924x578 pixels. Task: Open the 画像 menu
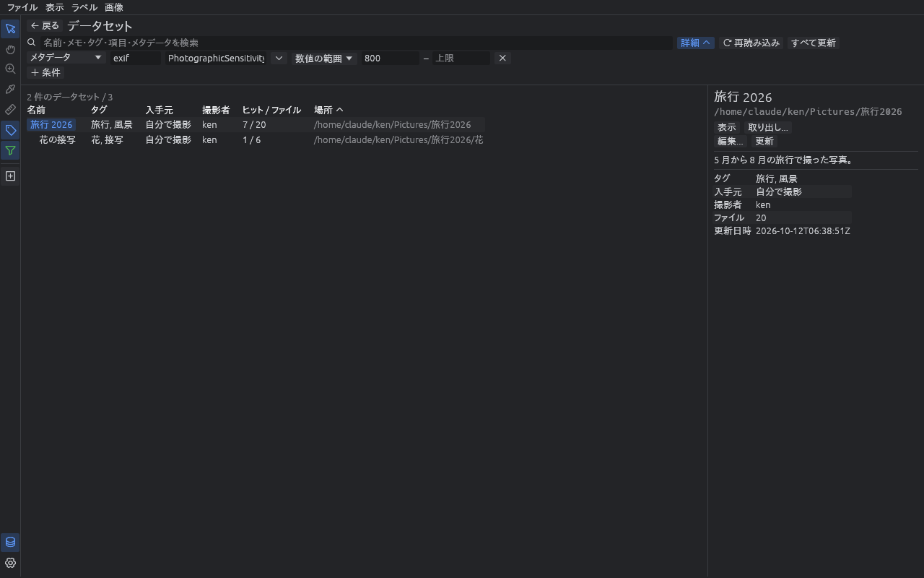[114, 7]
